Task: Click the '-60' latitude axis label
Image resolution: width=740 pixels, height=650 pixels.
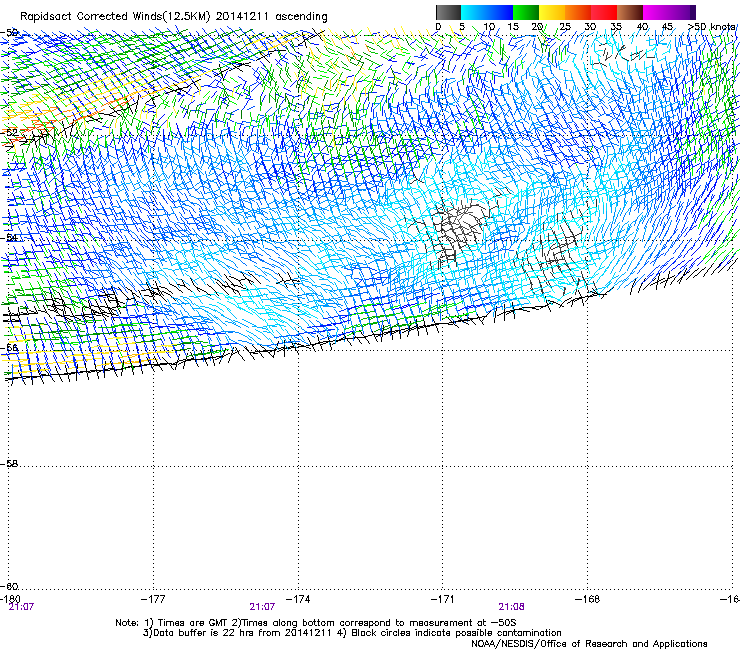Action: (x=9, y=586)
